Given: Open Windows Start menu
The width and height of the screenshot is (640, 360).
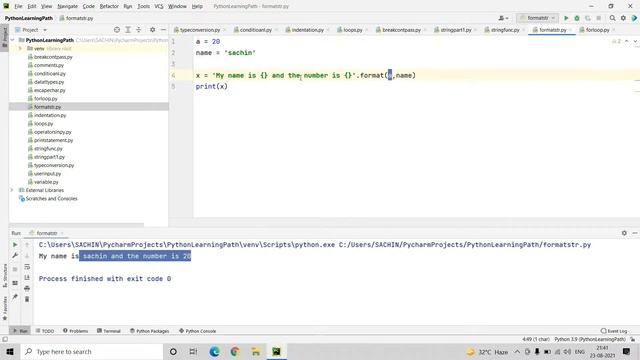Looking at the screenshot, I should click(x=10, y=351).
